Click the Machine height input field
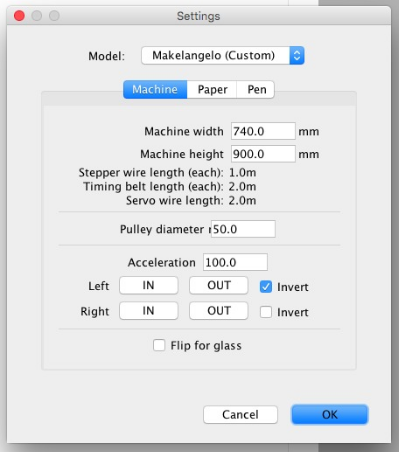 pyautogui.click(x=263, y=154)
